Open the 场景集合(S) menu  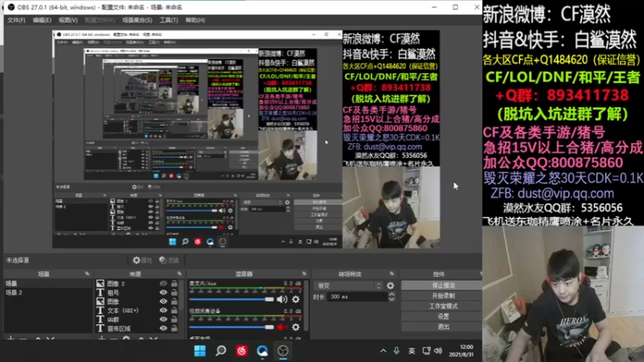point(137,20)
